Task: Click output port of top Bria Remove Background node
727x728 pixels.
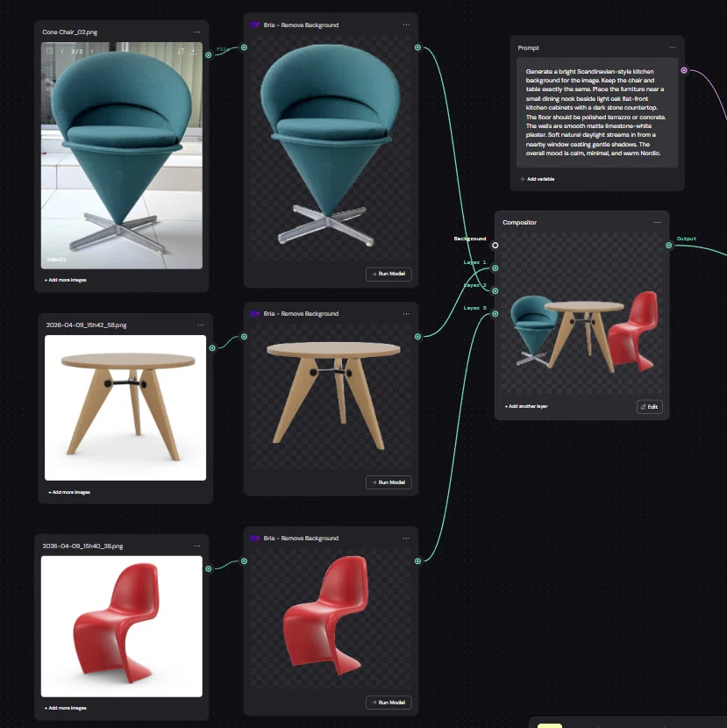Action: tap(417, 47)
